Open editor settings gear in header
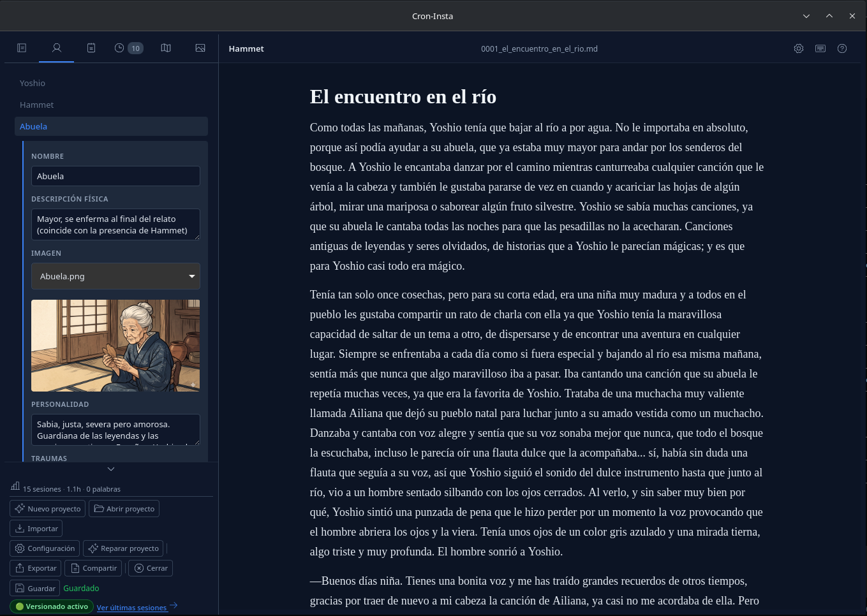Image resolution: width=867 pixels, height=616 pixels. click(x=799, y=48)
